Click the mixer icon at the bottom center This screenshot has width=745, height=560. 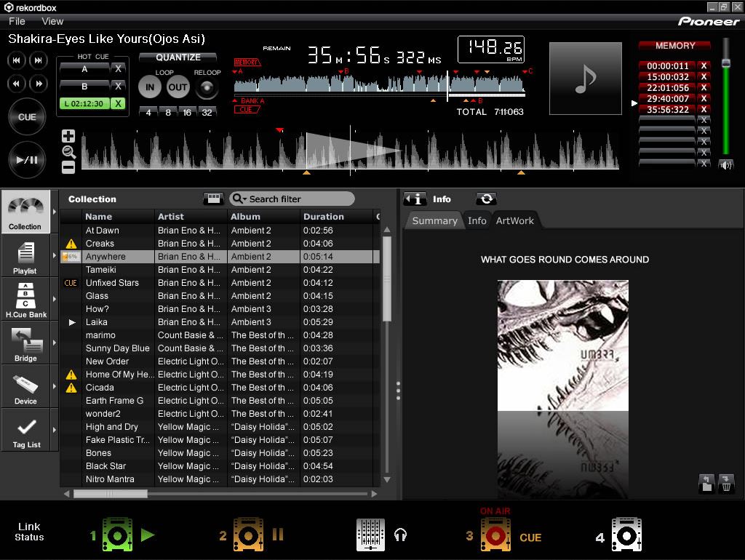click(370, 533)
